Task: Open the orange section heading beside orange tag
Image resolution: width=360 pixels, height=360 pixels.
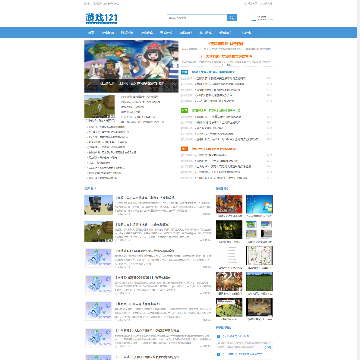Action: [214, 149]
